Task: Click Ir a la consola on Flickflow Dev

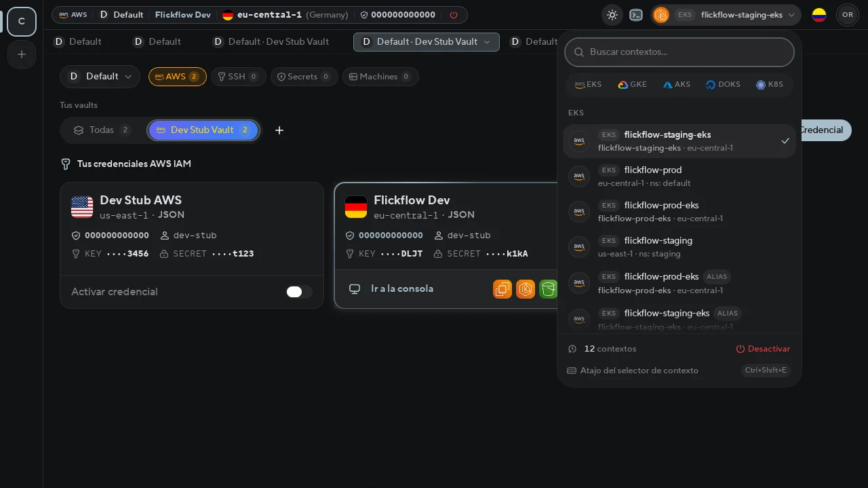Action: pyautogui.click(x=402, y=289)
